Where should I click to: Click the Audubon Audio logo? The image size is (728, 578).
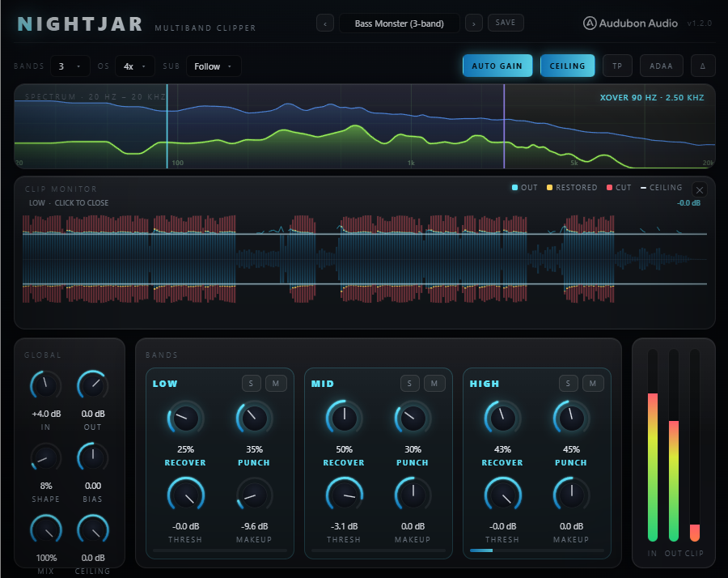click(630, 23)
